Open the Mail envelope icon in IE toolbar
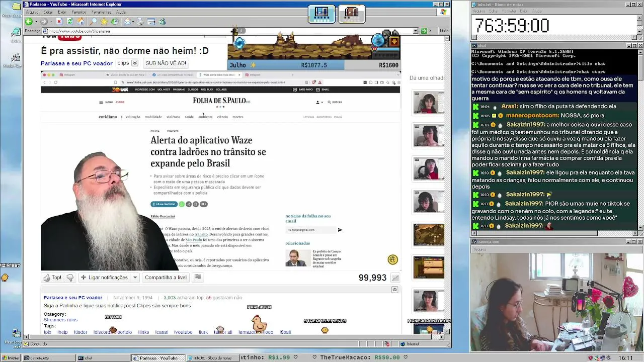 (128, 22)
